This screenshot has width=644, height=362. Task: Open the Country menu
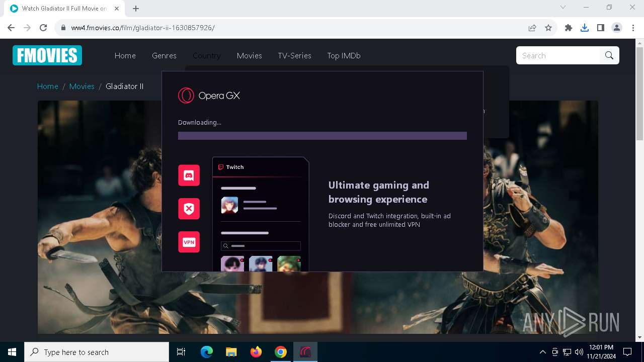click(207, 56)
